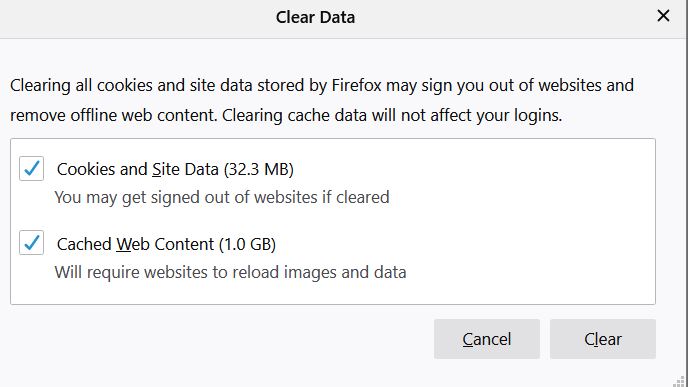Uncheck the Cookies and Site Data checkbox
688x387 pixels.
[x=31, y=168]
